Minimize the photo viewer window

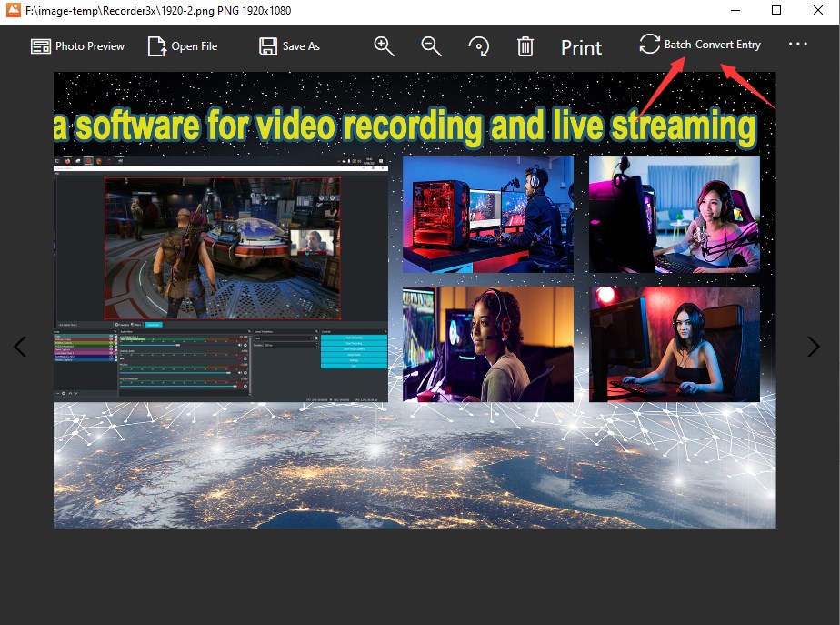[x=734, y=10]
